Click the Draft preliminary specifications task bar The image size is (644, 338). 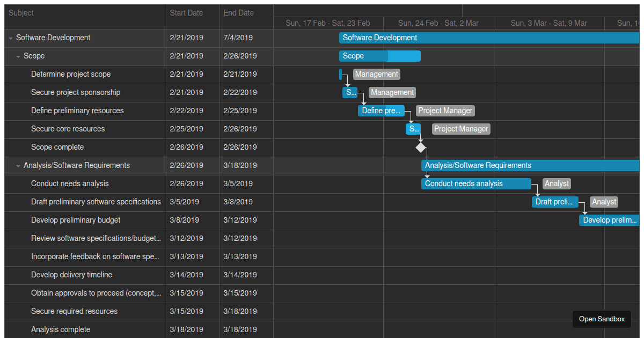[x=554, y=202]
